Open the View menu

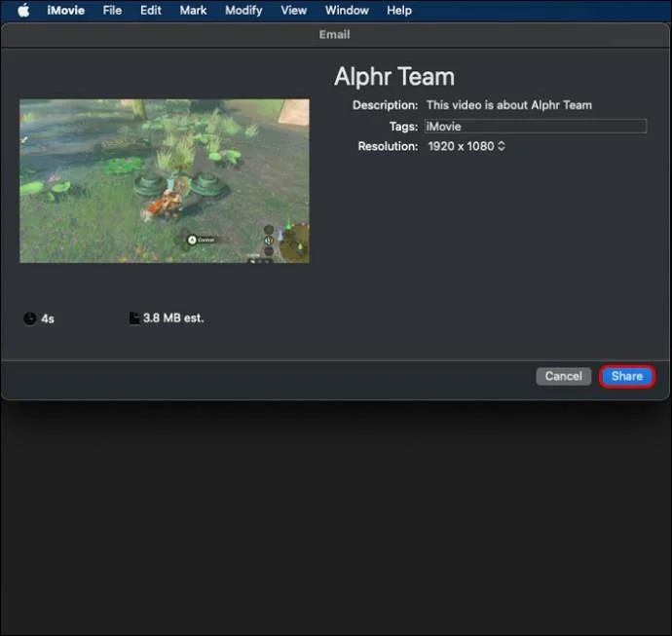pos(293,11)
